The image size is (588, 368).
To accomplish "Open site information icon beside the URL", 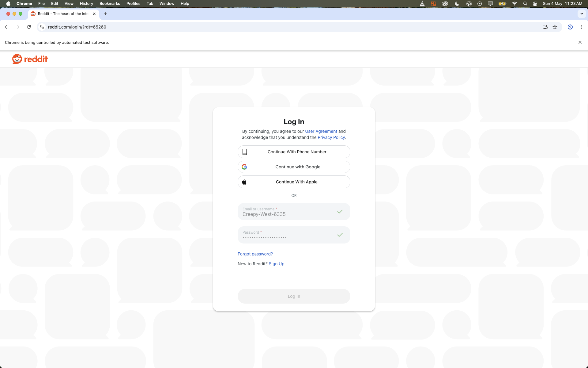I will point(42,27).
